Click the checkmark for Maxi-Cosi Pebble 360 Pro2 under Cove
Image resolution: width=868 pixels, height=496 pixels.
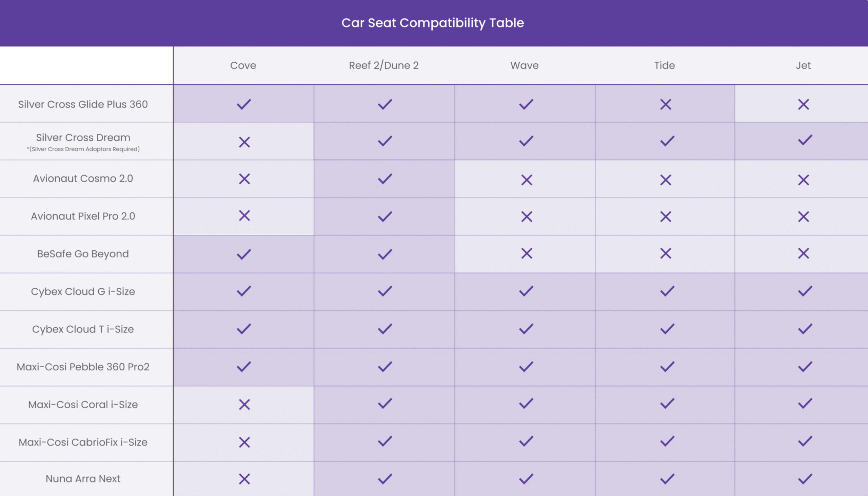pyautogui.click(x=244, y=367)
